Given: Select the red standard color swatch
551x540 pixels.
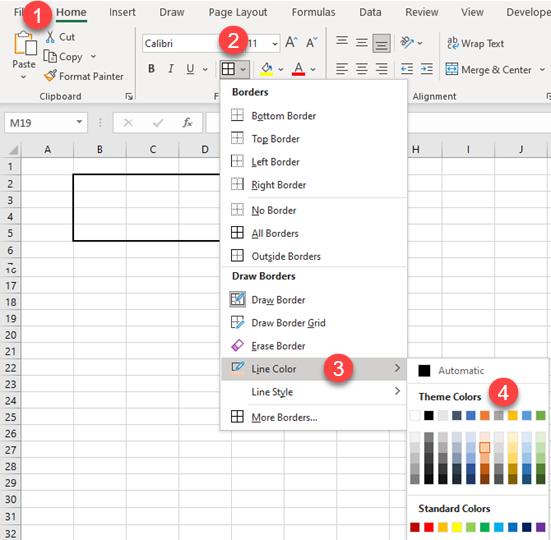Looking at the screenshot, I should click(428, 527).
